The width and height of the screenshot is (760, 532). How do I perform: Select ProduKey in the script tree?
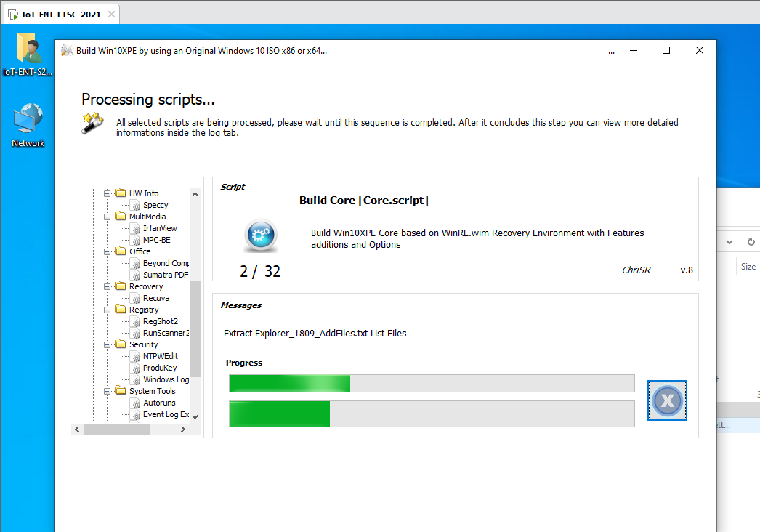(160, 368)
